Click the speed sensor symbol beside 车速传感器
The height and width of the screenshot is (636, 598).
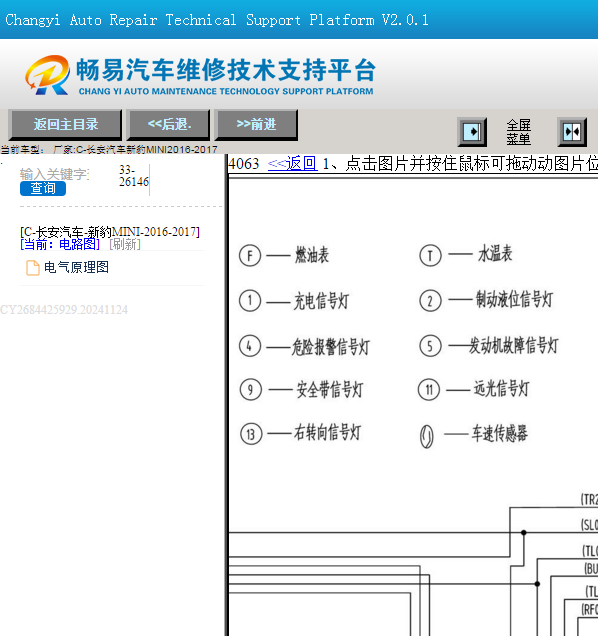point(426,436)
